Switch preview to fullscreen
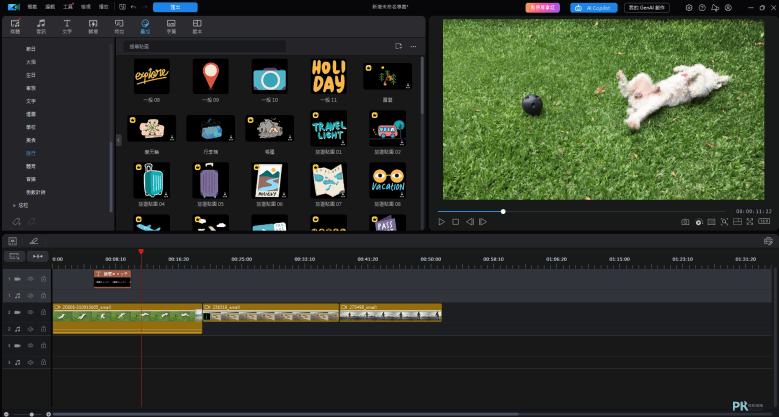Image resolution: width=779 pixels, height=417 pixels. tap(750, 222)
